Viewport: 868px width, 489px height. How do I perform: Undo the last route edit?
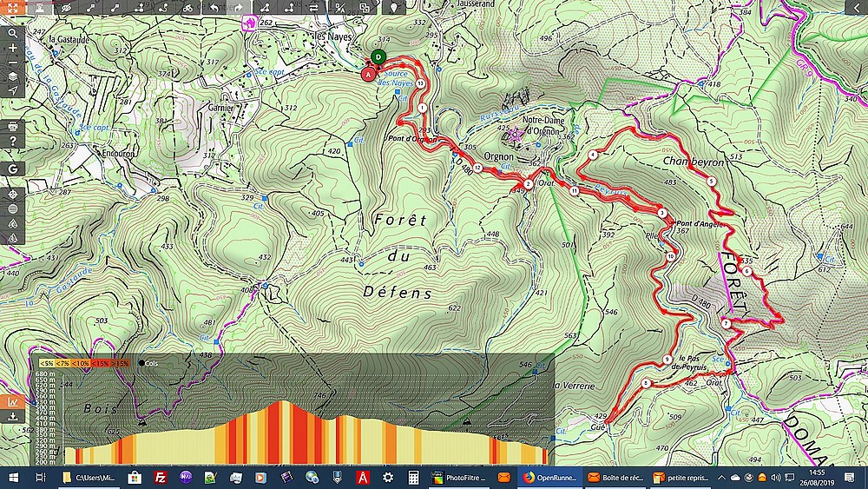pyautogui.click(x=214, y=7)
